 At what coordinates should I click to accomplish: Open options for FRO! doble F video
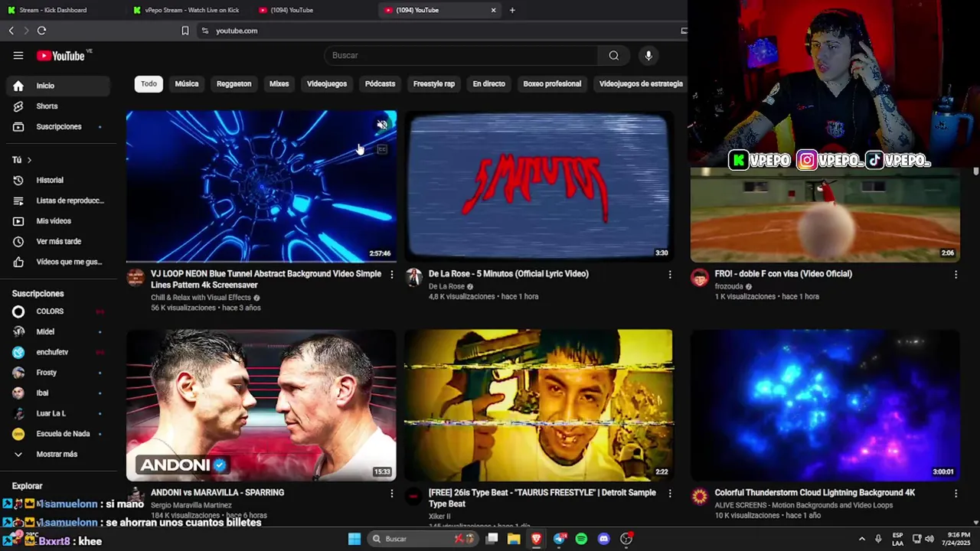click(x=955, y=274)
